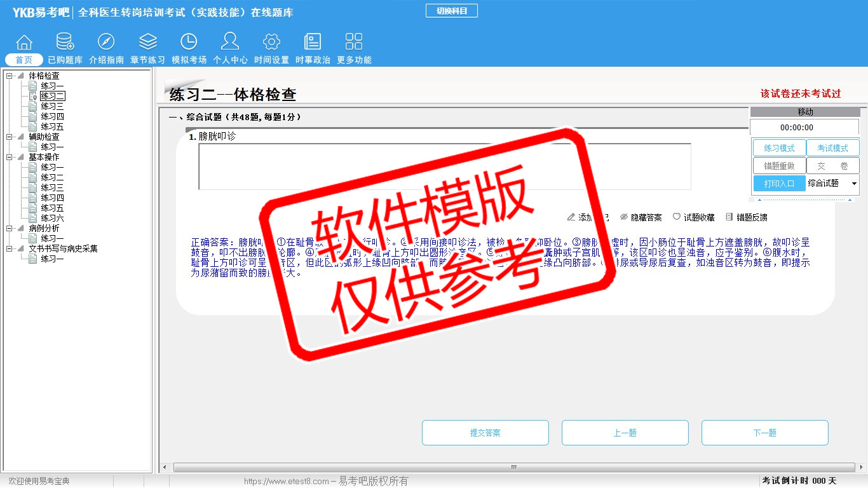Click 交卷 submit paper button
The height and width of the screenshot is (488, 868).
pyautogui.click(x=832, y=166)
